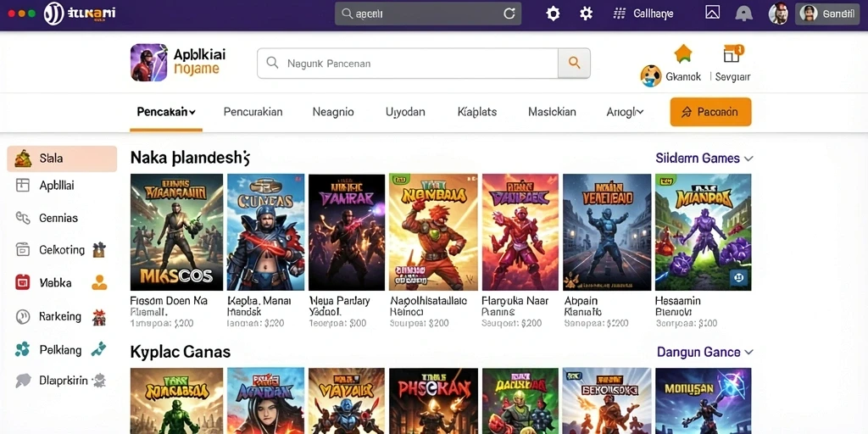This screenshot has height=434, width=868.
Task: Click the round user avatar in top bar
Action: (x=778, y=14)
